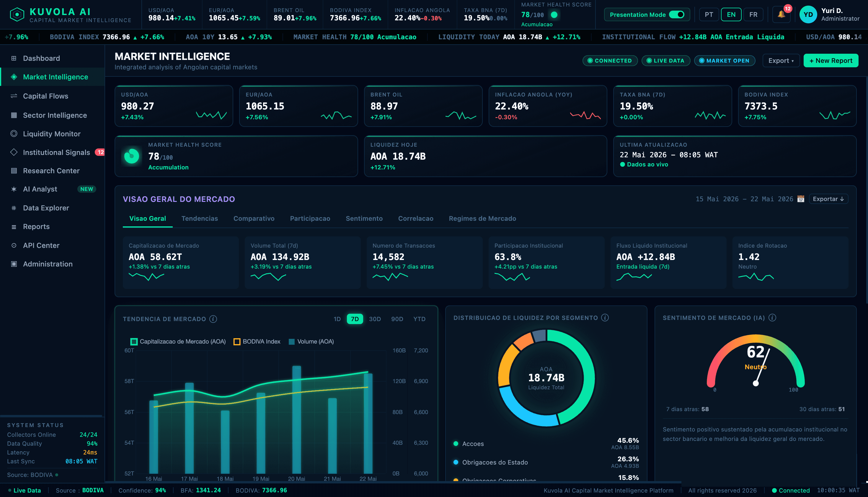Click Obrigacoes do Estado legend color dot

[456, 462]
